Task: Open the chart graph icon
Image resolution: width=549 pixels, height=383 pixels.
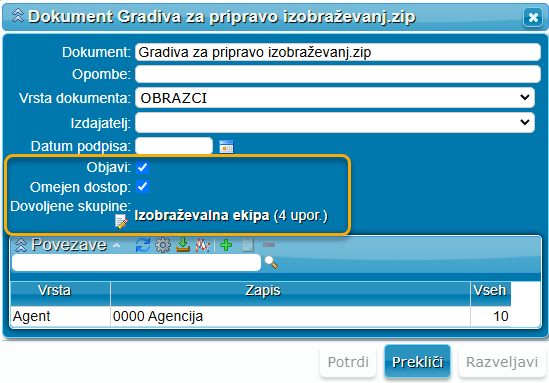Action: pos(203,245)
